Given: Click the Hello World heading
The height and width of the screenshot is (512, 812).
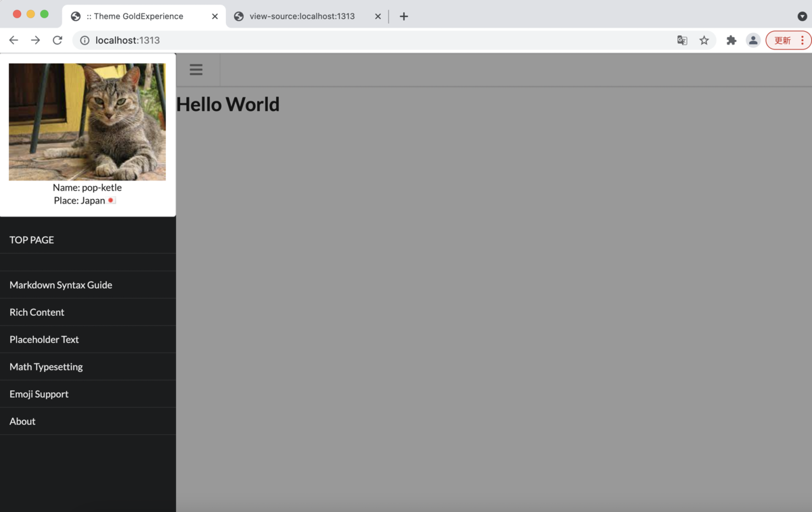Looking at the screenshot, I should tap(228, 104).
